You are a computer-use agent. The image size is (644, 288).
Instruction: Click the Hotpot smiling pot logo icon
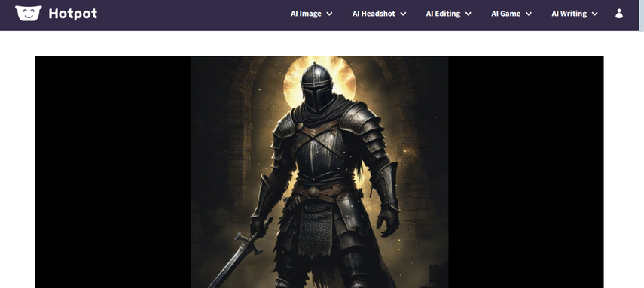click(29, 13)
